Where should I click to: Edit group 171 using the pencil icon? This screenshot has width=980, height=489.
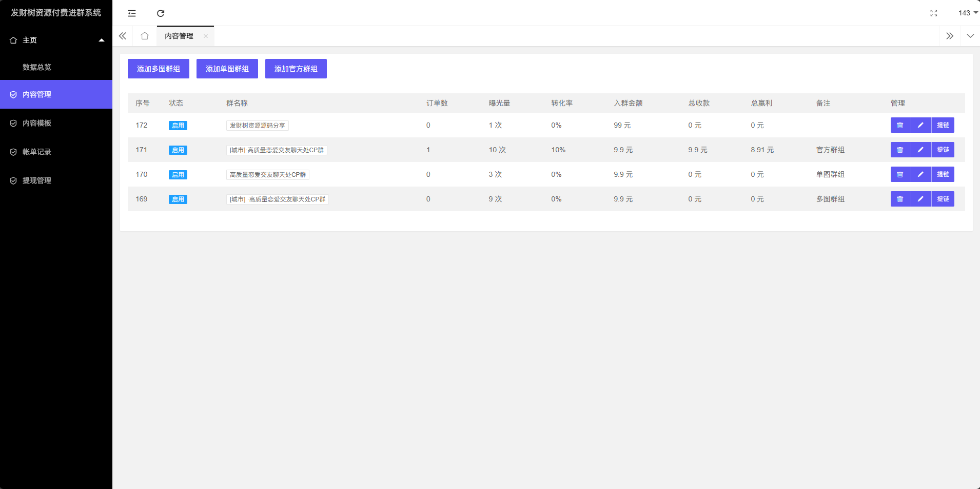920,150
